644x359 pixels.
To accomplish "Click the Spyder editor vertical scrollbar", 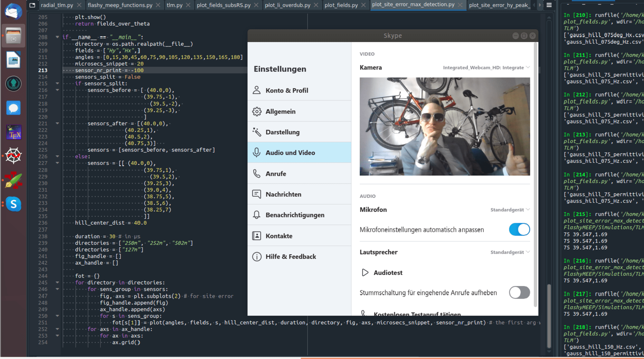I will point(549,315).
